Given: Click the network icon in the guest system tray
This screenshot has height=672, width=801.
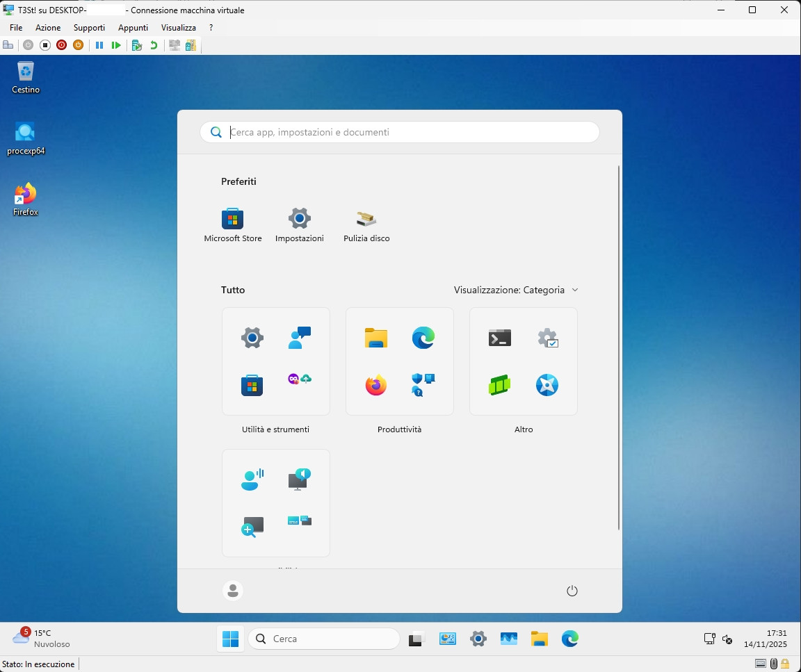Looking at the screenshot, I should (x=709, y=639).
